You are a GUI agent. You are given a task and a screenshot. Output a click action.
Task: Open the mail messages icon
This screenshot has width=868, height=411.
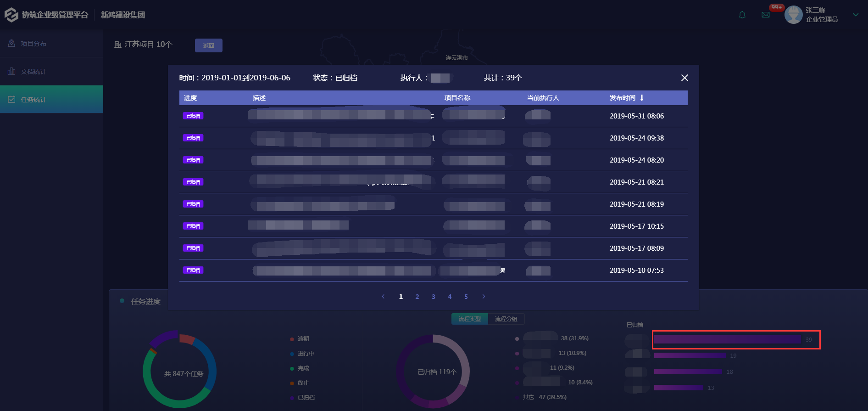(766, 15)
